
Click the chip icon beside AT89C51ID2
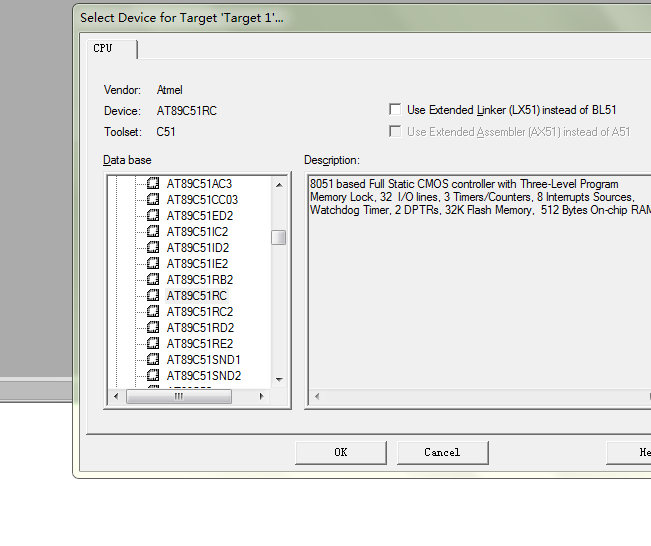tap(153, 247)
